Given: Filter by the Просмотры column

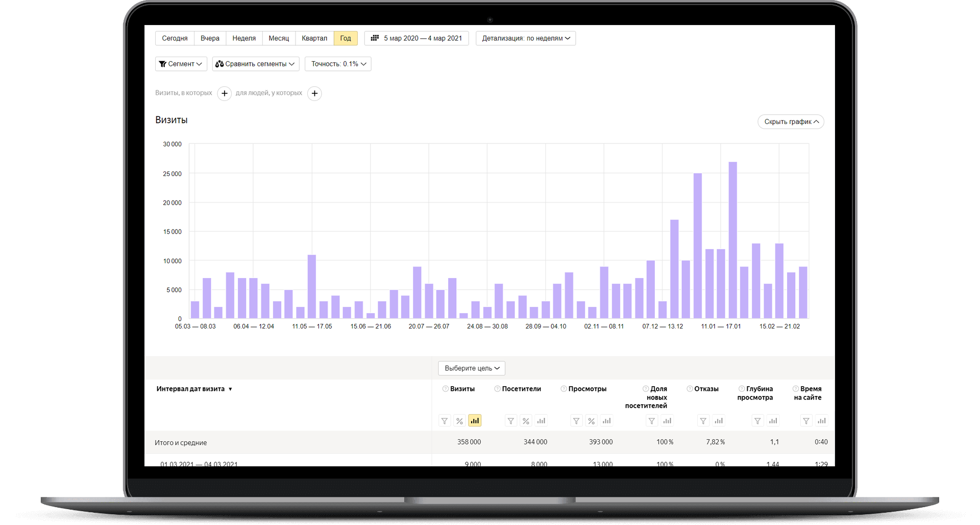Looking at the screenshot, I should 576,421.
